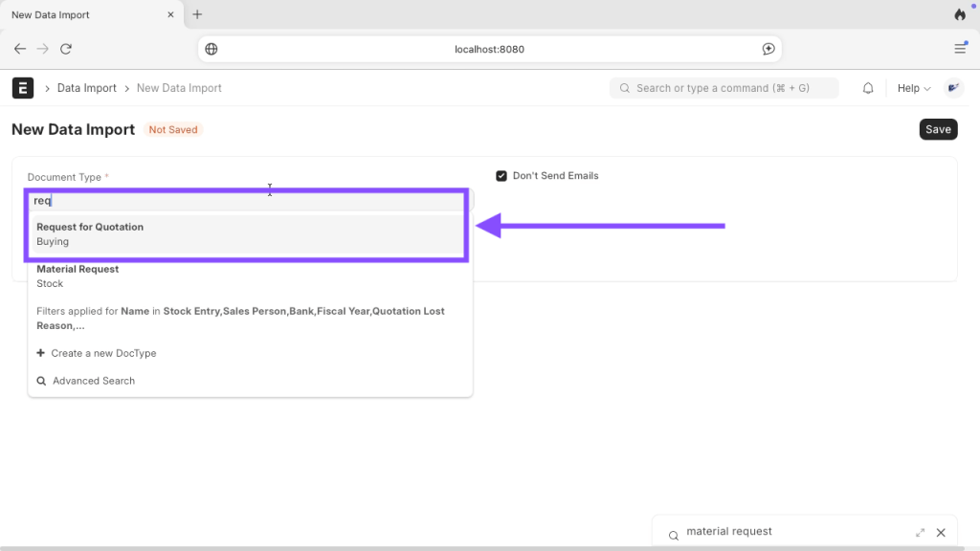Uncheck Don't Send Emails checkbox
980x551 pixels.
pos(501,176)
